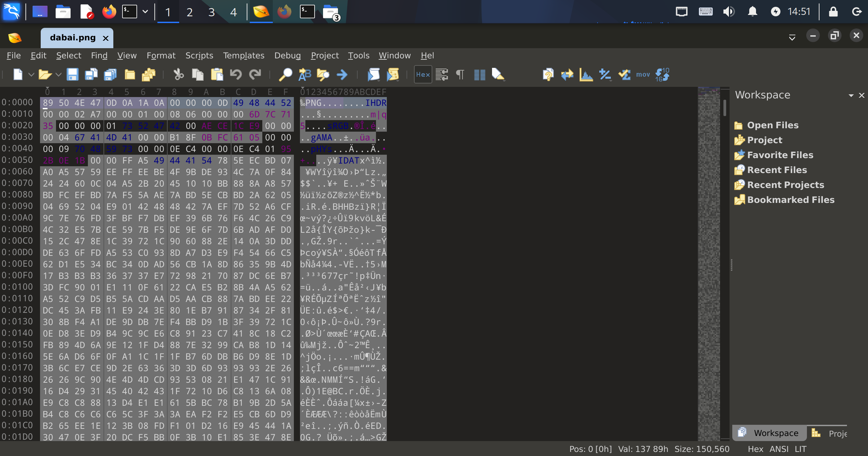Open the Goto arrow tool
Viewport: 868px width, 456px height.
pos(342,74)
